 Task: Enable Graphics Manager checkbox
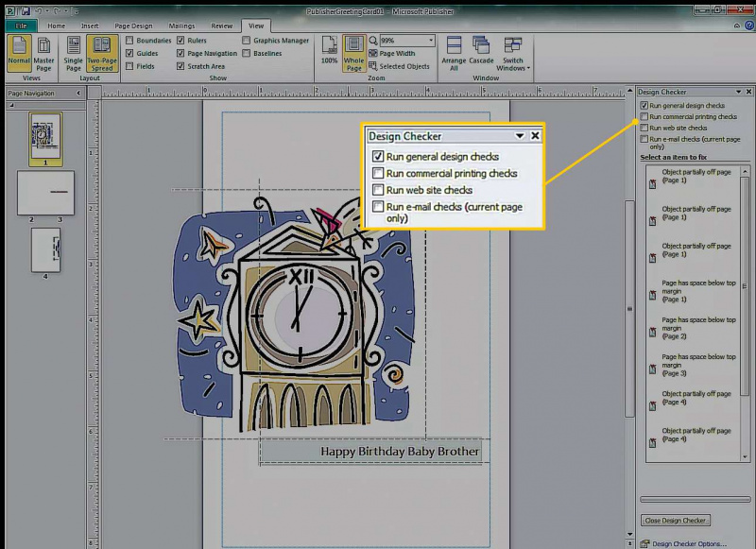click(x=247, y=41)
